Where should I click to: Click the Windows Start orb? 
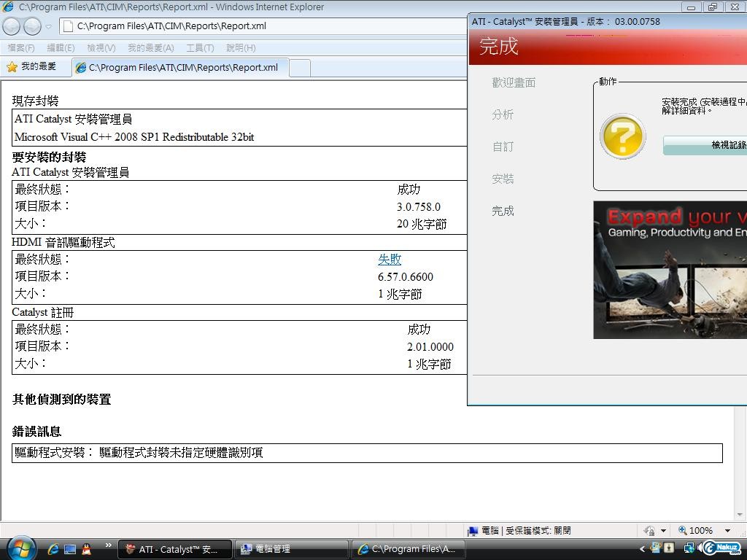[20, 548]
